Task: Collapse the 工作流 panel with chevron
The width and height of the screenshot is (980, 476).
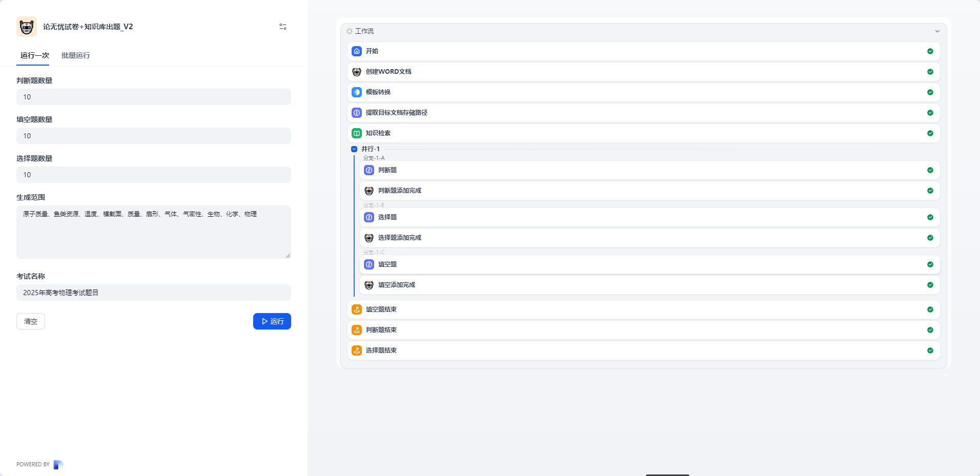Action: point(937,31)
